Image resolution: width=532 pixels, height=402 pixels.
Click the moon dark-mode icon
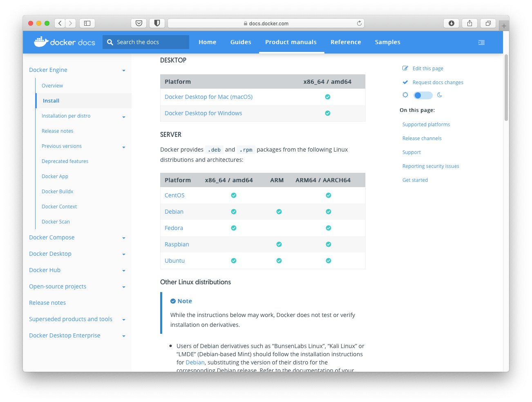(x=440, y=95)
